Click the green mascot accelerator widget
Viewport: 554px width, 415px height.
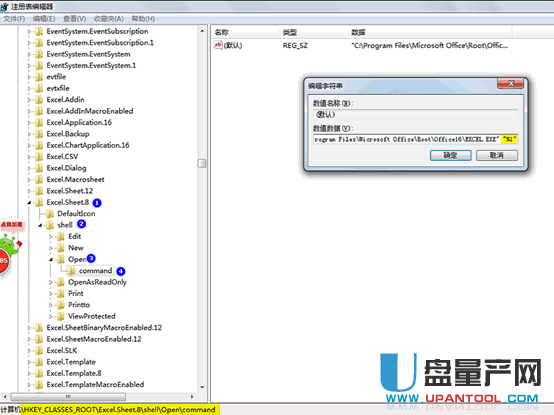pos(10,246)
